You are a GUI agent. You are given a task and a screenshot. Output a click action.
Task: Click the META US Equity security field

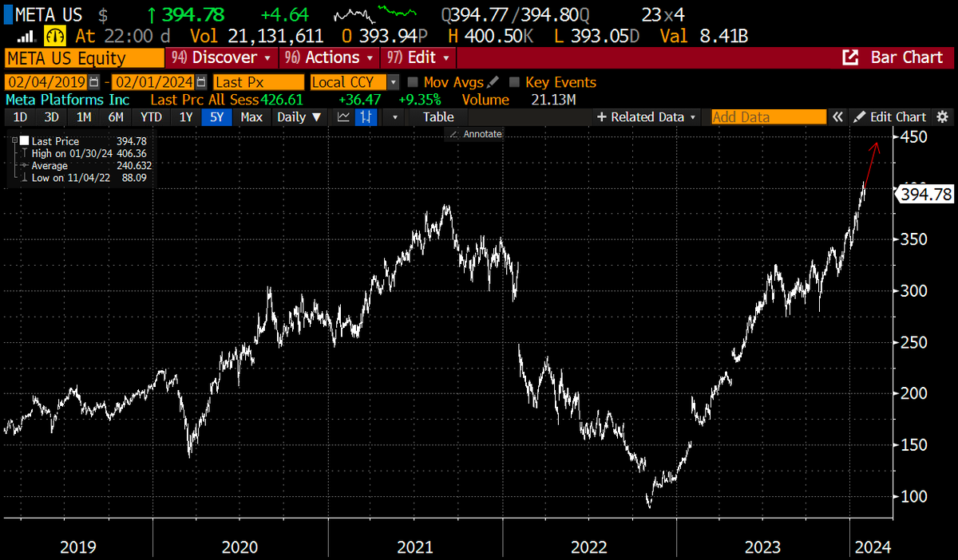click(84, 57)
